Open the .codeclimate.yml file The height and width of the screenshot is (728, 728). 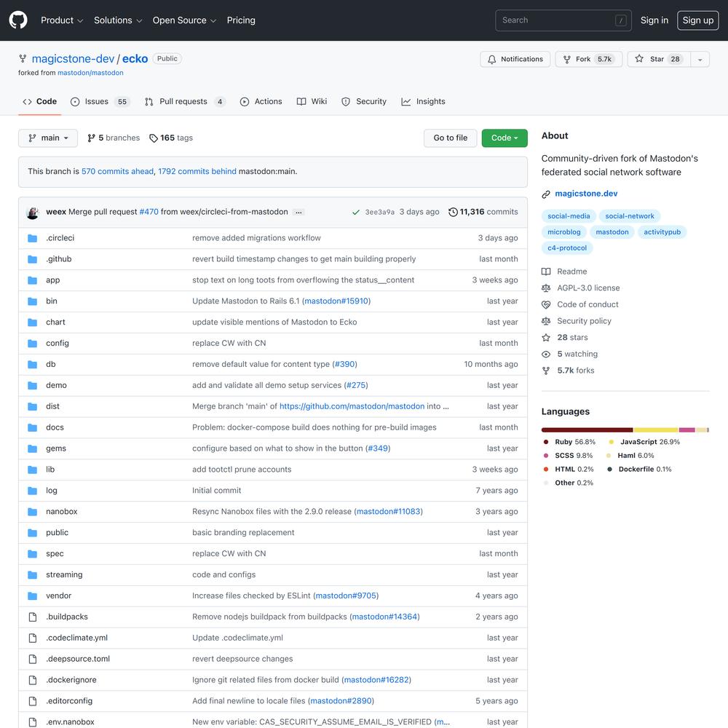76,638
